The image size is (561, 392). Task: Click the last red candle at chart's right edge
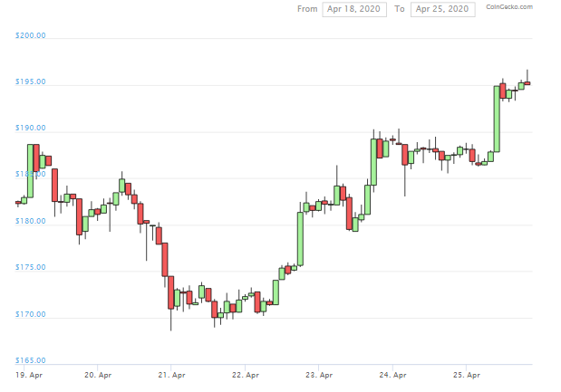(x=527, y=83)
